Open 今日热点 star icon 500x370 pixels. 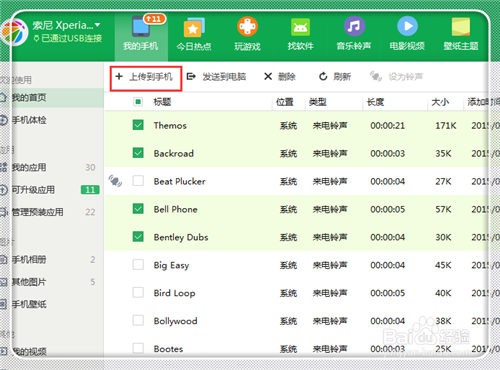[x=194, y=27]
